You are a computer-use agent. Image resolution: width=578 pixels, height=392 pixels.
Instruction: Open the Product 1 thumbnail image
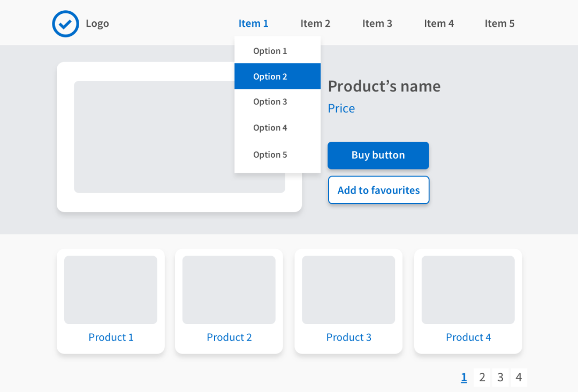[111, 290]
